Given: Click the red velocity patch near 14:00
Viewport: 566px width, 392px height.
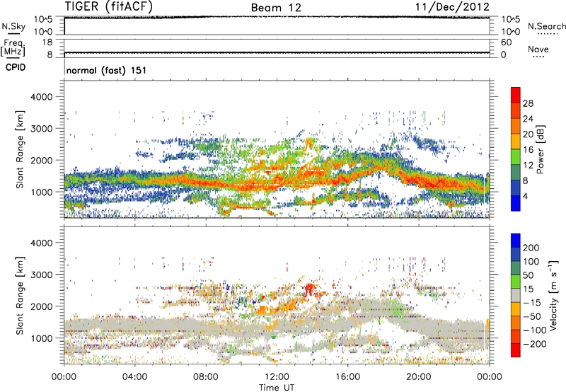Looking at the screenshot, I should 310,289.
